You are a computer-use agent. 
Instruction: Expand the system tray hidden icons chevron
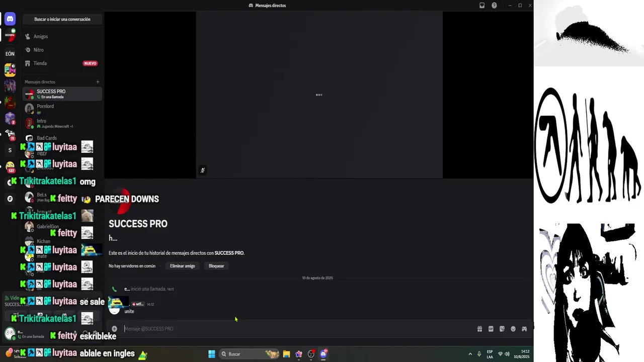pos(470,354)
